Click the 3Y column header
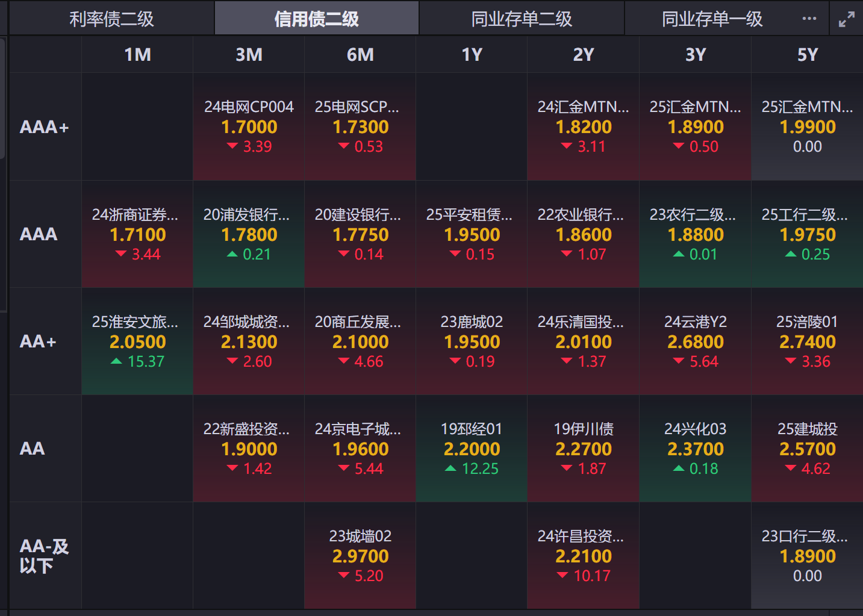863x616 pixels. 695,55
